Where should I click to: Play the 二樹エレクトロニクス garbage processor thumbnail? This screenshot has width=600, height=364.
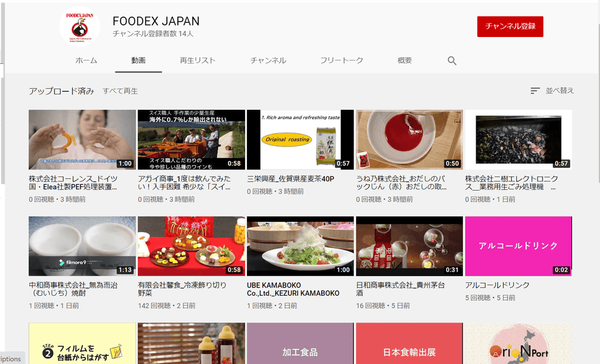[518, 140]
